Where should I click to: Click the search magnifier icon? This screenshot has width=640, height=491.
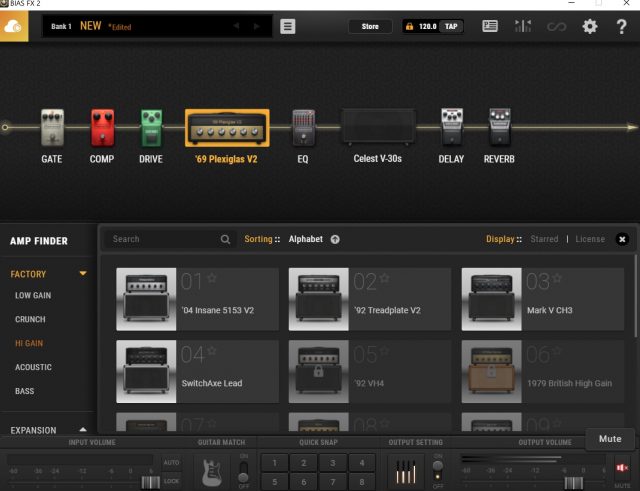click(x=225, y=240)
